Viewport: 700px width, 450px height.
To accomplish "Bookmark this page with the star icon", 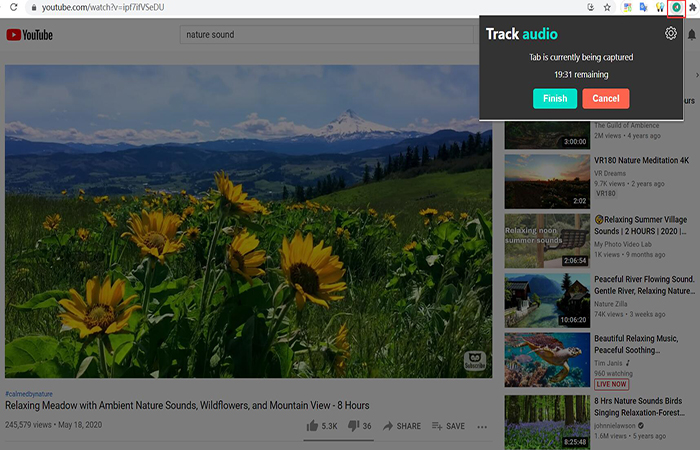I will pos(606,7).
